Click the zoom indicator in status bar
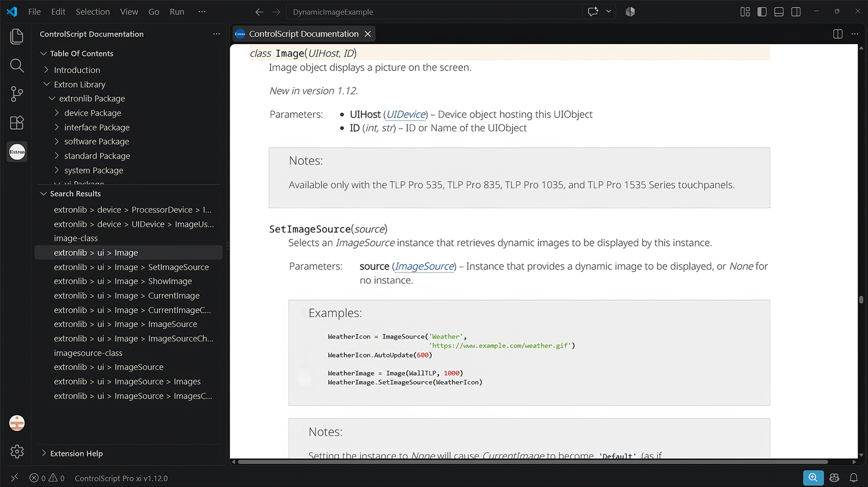The height and width of the screenshot is (487, 868). (813, 478)
